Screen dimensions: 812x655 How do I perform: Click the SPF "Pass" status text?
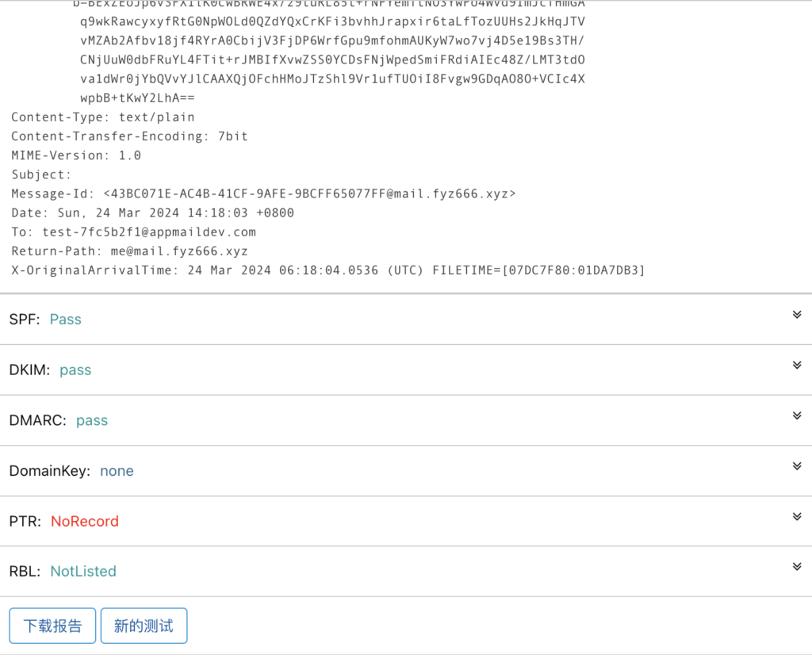tap(65, 320)
